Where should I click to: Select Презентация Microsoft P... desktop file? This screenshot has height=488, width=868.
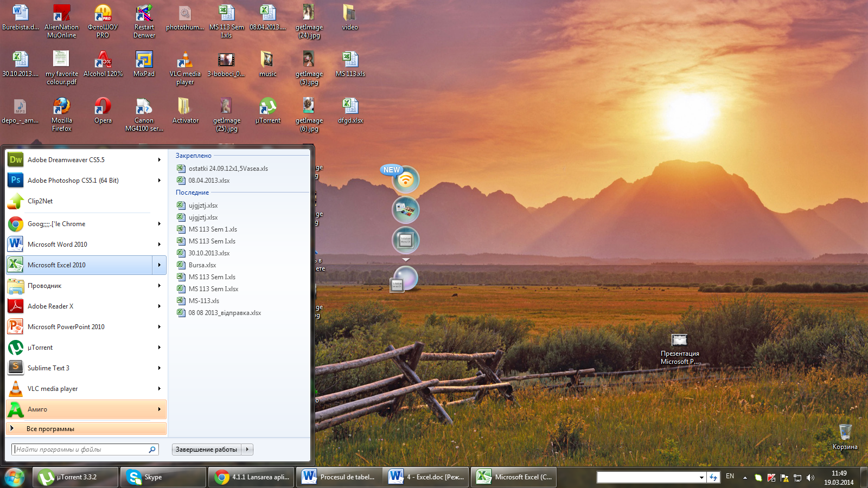click(680, 350)
